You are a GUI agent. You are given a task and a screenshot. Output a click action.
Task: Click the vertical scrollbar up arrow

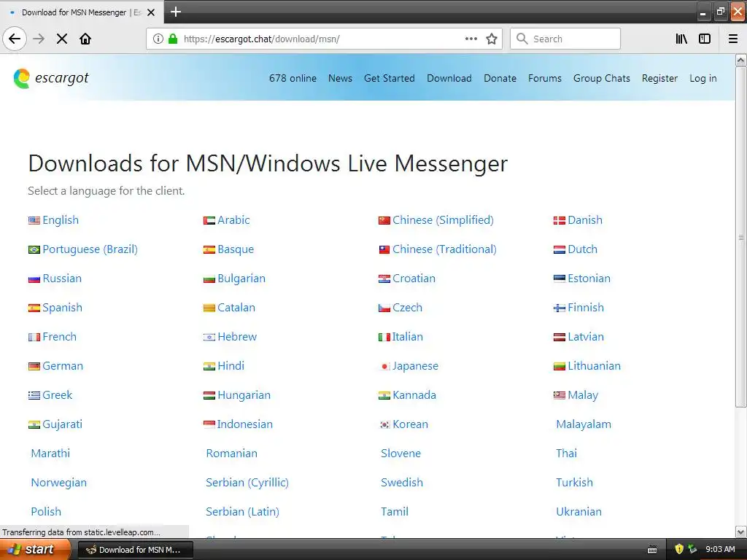click(741, 60)
